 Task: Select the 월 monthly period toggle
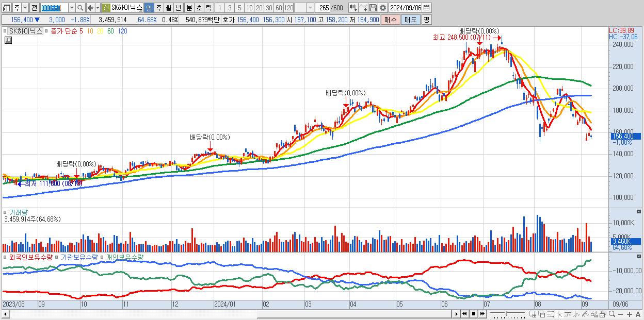[x=168, y=8]
